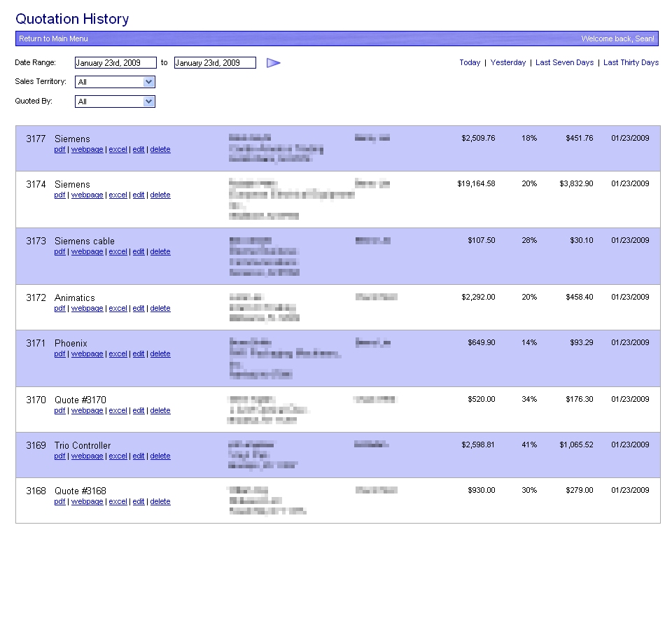Export Siemens cable quote to excel
The width and height of the screenshot is (672, 630).
click(x=118, y=251)
